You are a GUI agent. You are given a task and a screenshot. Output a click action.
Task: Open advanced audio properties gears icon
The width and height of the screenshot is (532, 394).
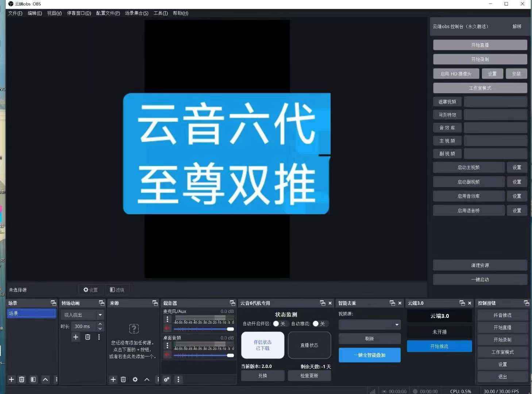pyautogui.click(x=167, y=379)
